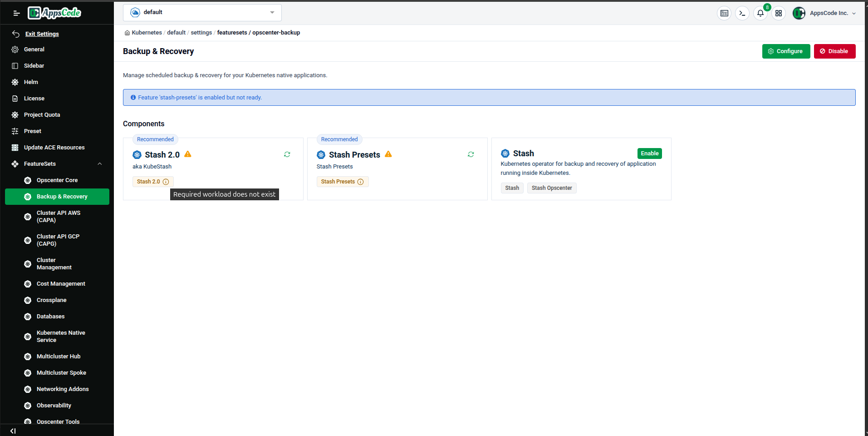Click the info icon on Stash Presets badge

pos(361,182)
